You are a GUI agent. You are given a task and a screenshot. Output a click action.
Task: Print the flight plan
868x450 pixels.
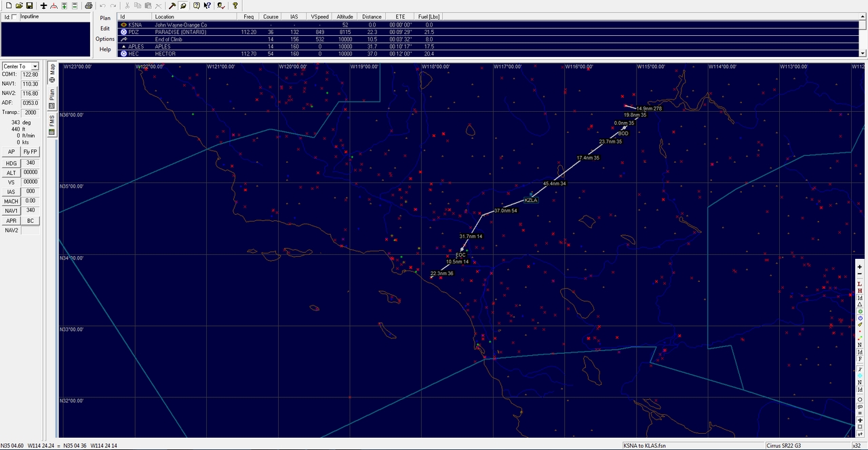[89, 5]
